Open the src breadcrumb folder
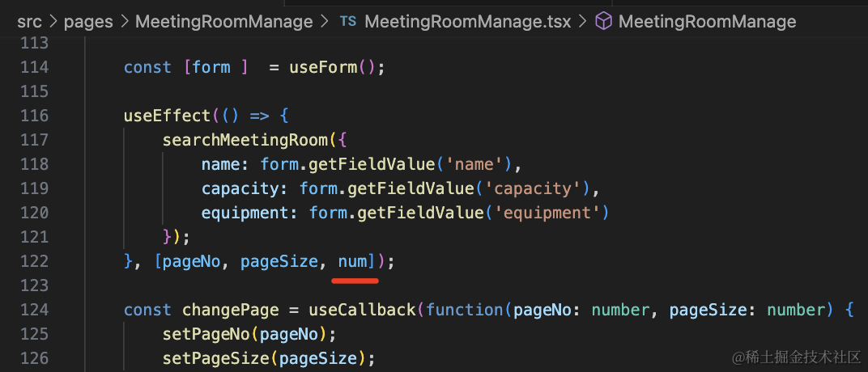Viewport: 868px width, 372px height. coord(30,22)
